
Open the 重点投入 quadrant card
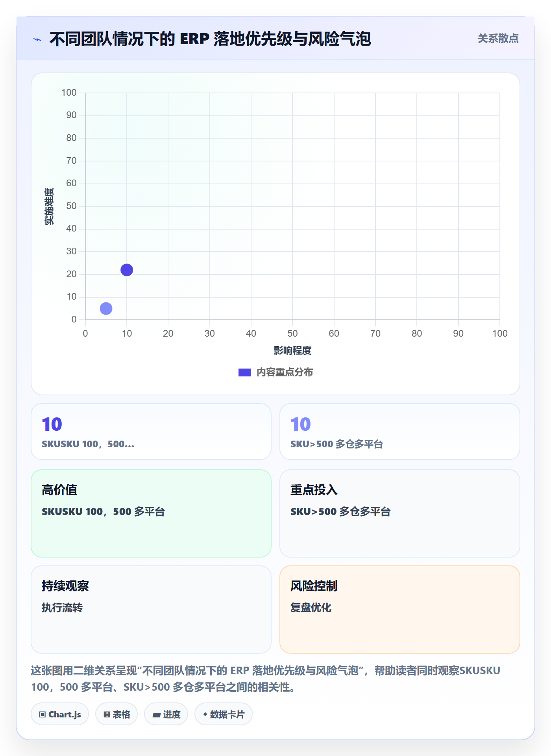400,513
